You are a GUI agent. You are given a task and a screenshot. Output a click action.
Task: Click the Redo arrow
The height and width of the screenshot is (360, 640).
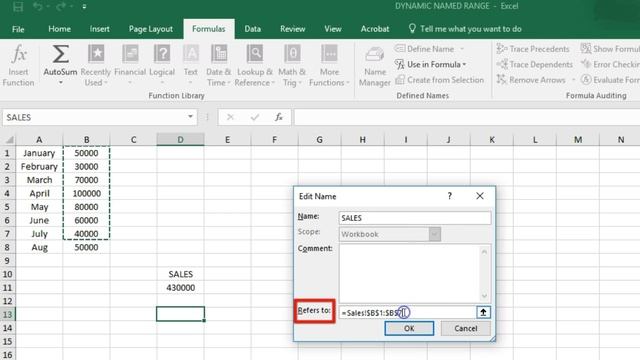click(x=61, y=7)
